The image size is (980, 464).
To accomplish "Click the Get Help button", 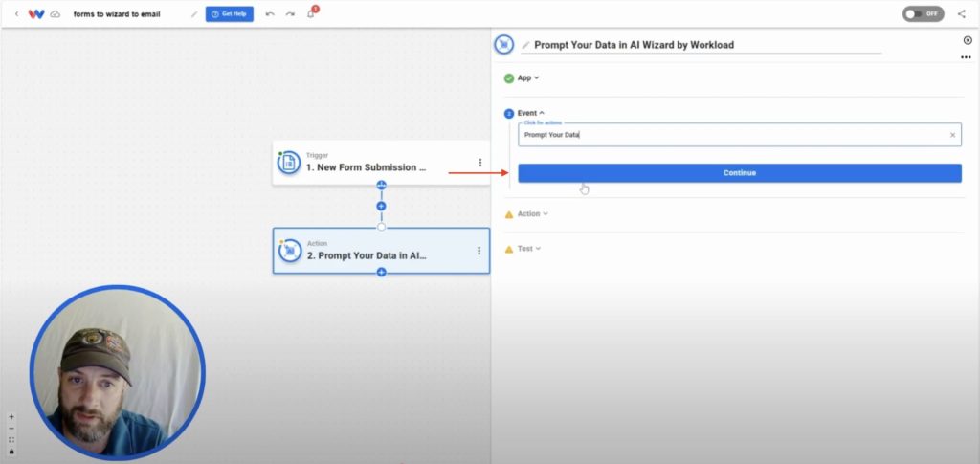I will (x=230, y=13).
